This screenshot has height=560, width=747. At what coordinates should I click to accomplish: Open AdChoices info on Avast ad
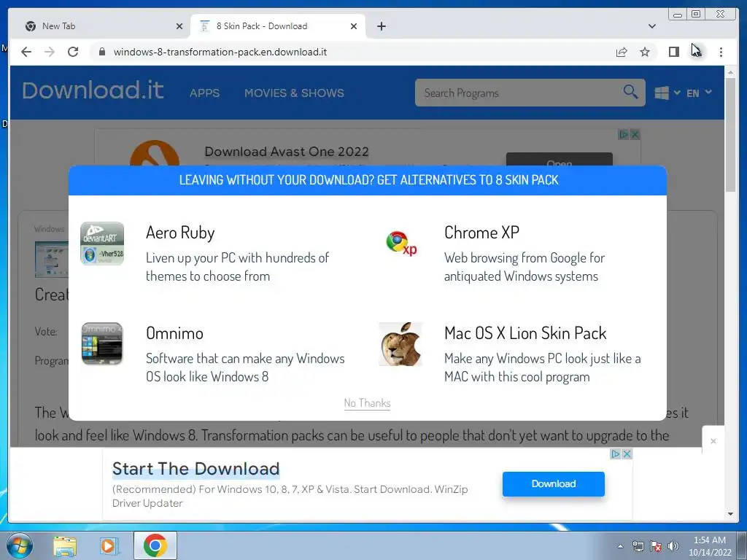(x=623, y=134)
